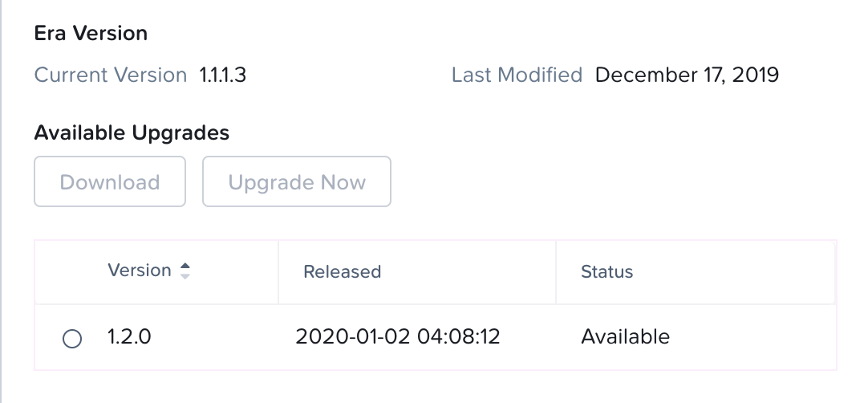Select the 1.2.0 version cell
The width and height of the screenshot is (868, 403).
pyautogui.click(x=129, y=337)
